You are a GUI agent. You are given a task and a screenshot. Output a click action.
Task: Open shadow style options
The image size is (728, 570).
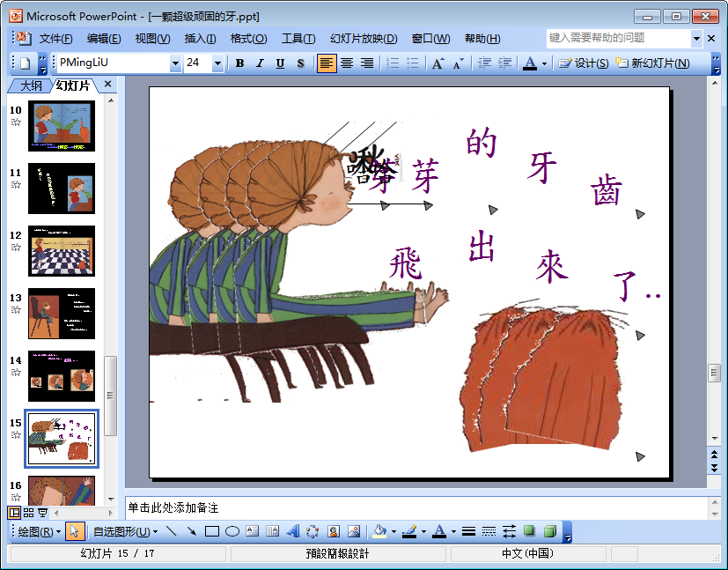tap(529, 531)
